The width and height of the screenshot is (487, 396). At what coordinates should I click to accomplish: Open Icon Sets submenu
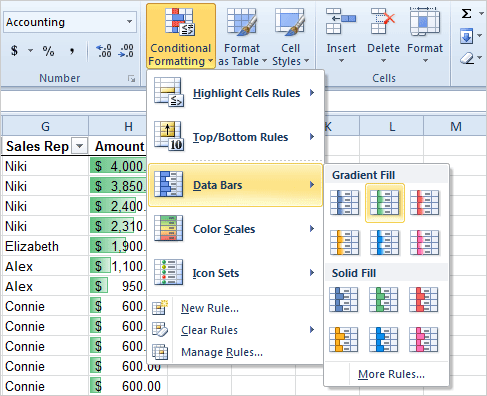coord(235,273)
